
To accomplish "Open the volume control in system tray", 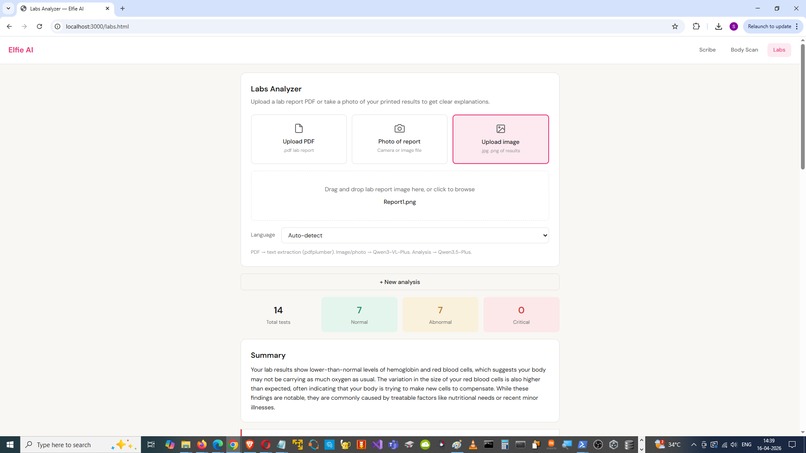I will pos(734,445).
